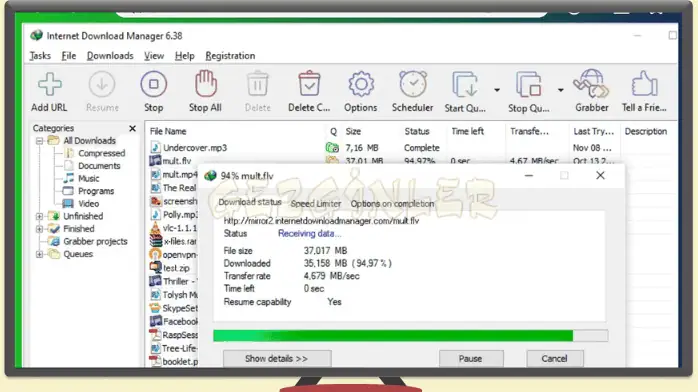This screenshot has height=392, width=698.
Task: Click the Stop All hand icon
Action: point(205,84)
